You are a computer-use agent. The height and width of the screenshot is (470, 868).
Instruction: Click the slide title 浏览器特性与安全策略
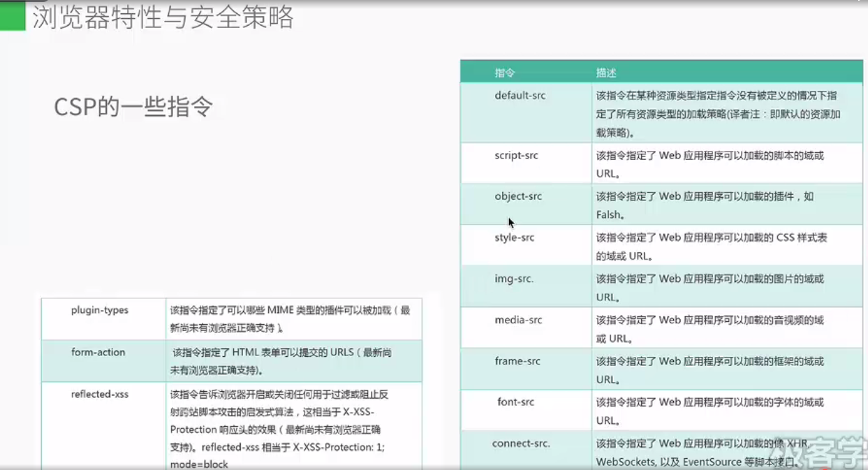tap(163, 17)
